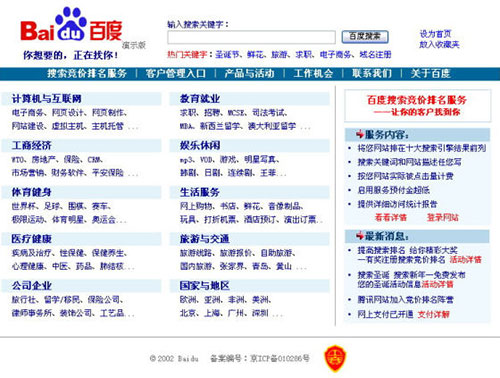Click 澳大利亚留学 link
The height and width of the screenshot is (378, 500).
[x=272, y=126]
